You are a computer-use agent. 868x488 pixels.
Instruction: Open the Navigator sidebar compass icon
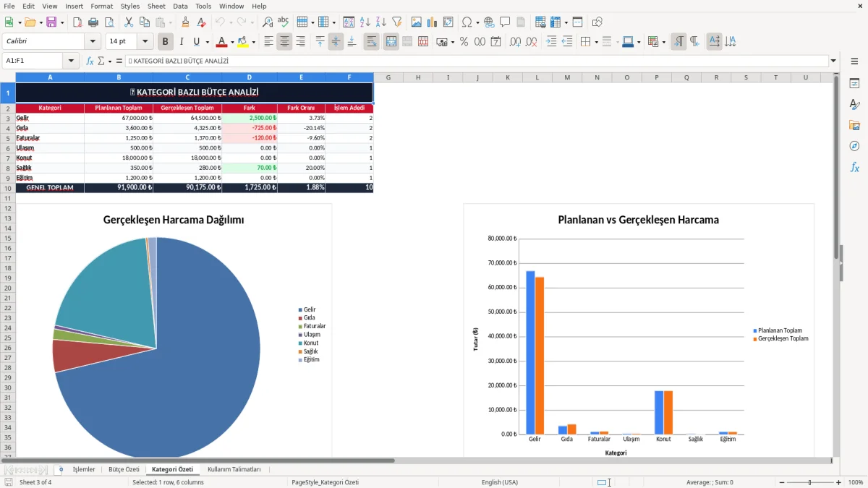click(x=854, y=146)
